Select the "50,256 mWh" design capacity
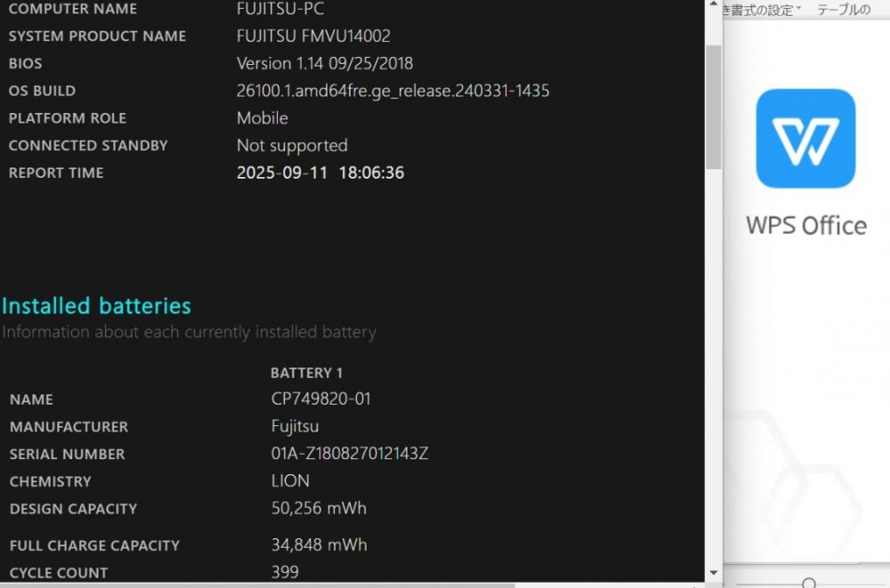This screenshot has width=890, height=588. coord(319,508)
